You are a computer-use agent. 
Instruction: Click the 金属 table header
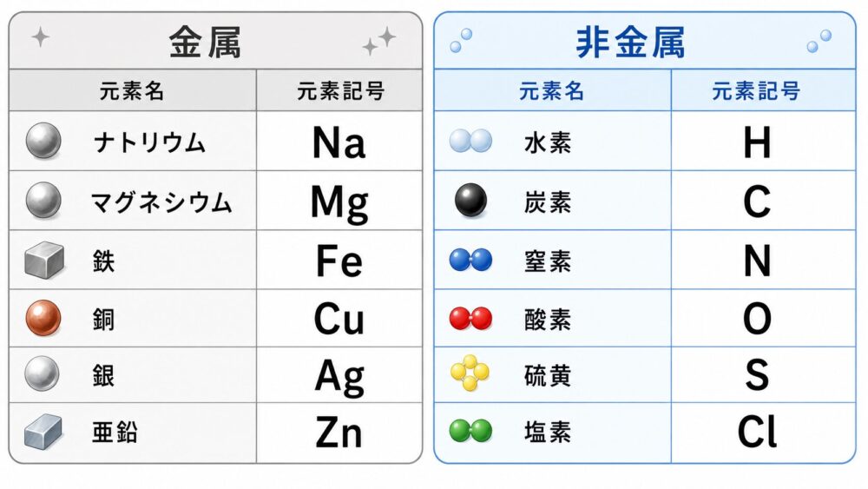[x=205, y=42]
